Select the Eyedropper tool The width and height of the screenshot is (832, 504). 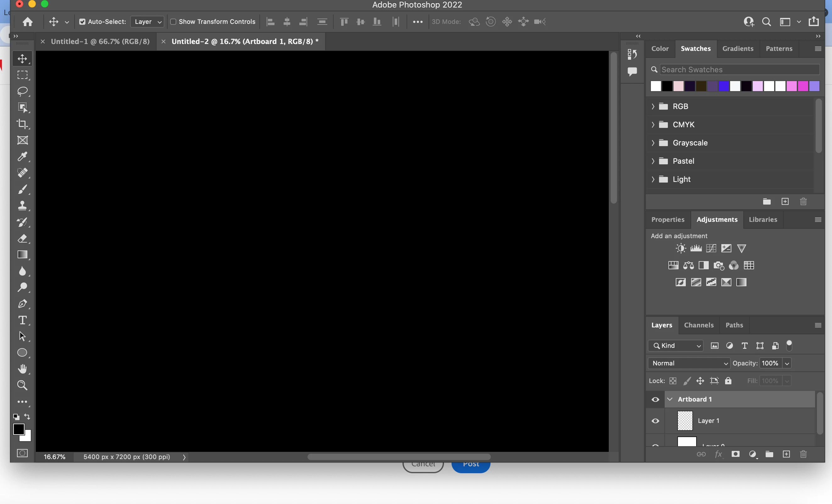(22, 156)
